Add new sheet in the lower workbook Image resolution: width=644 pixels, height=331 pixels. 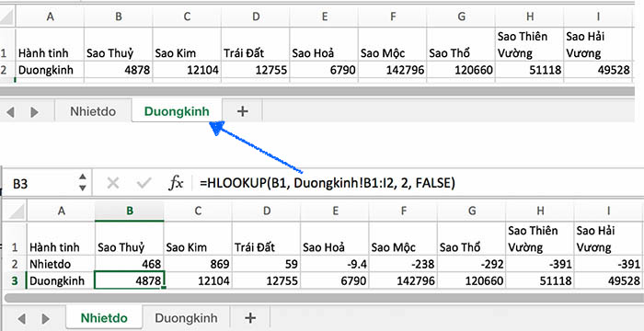click(250, 317)
